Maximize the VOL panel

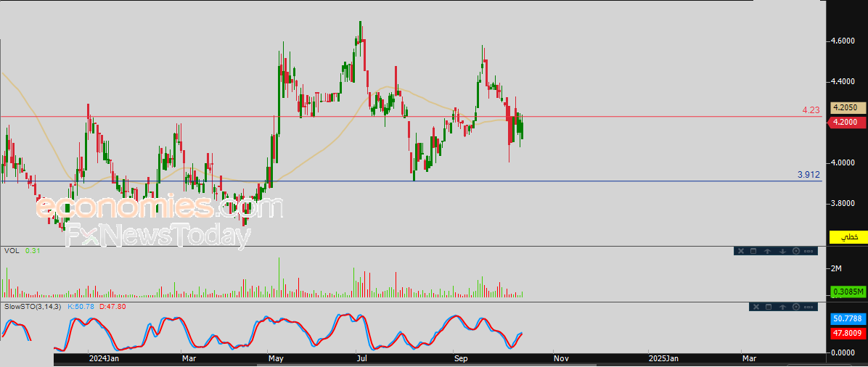(753, 251)
